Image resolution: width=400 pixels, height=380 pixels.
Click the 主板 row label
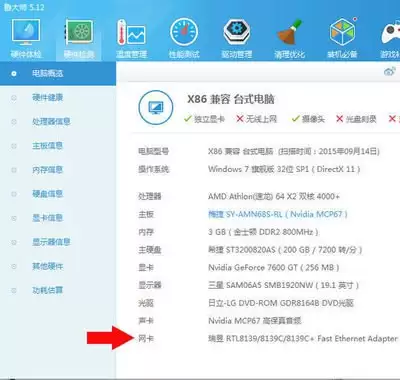tap(146, 214)
